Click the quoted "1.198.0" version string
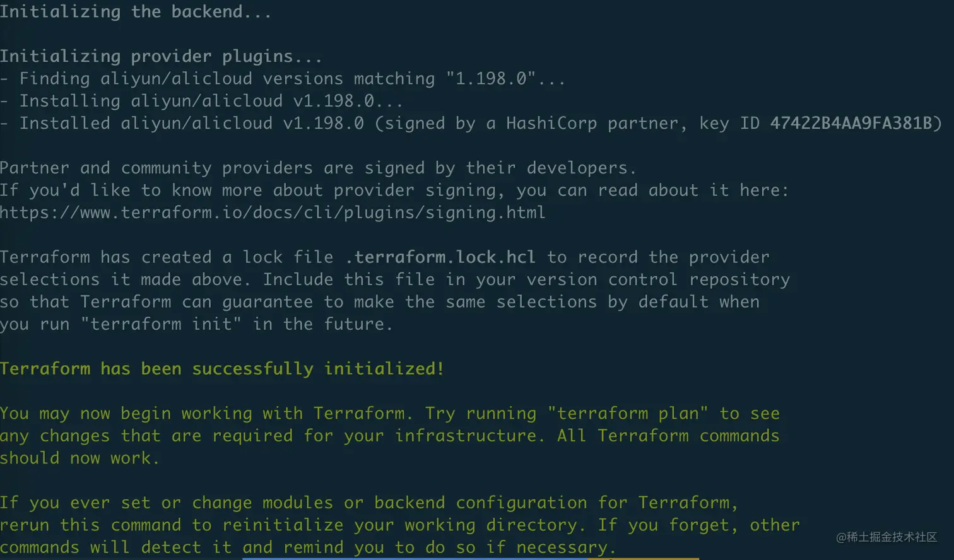The width and height of the screenshot is (954, 560). click(x=491, y=79)
